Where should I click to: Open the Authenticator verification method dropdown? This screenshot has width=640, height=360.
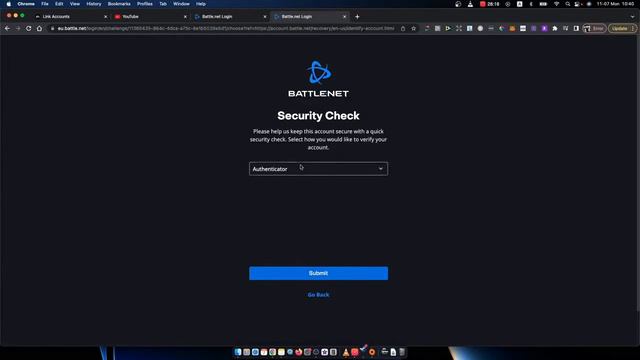pyautogui.click(x=318, y=169)
